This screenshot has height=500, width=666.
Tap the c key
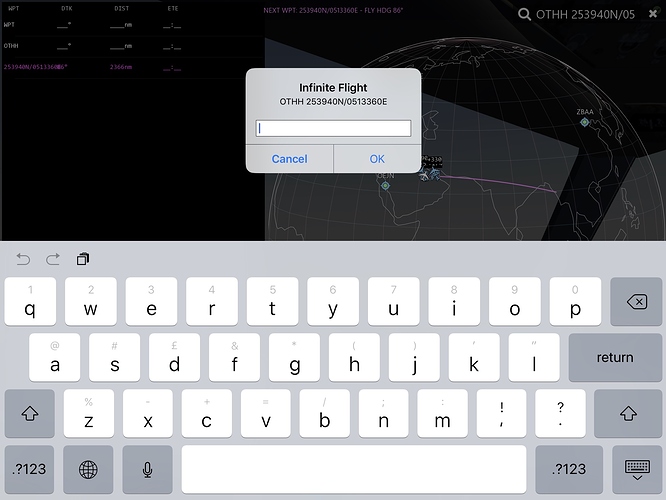pyautogui.click(x=207, y=413)
